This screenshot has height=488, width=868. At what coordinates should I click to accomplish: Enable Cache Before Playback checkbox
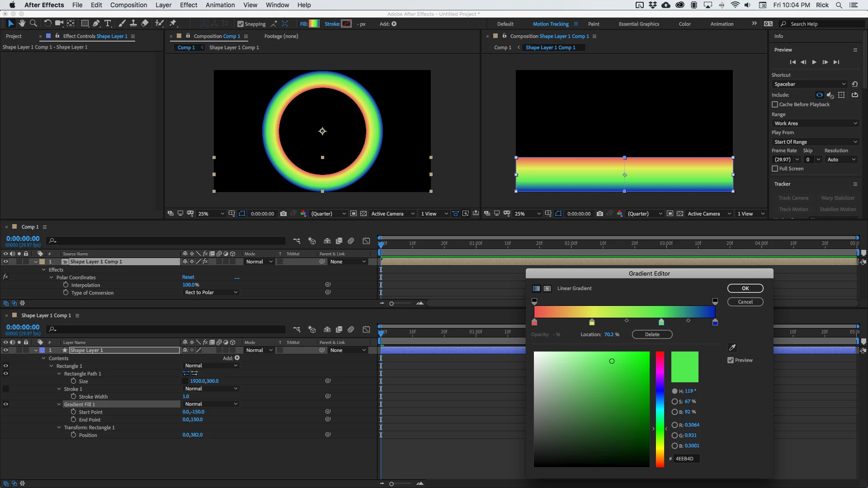[x=775, y=104]
